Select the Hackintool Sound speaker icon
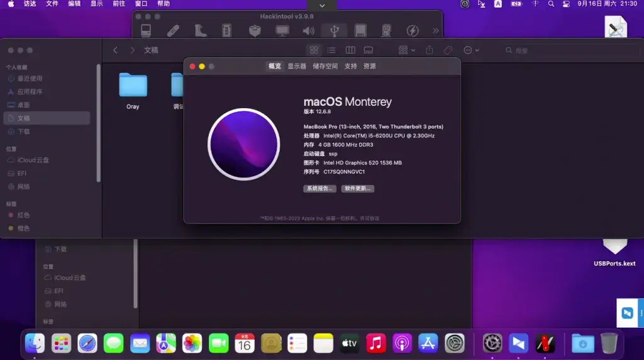644x360 pixels. tap(308, 30)
